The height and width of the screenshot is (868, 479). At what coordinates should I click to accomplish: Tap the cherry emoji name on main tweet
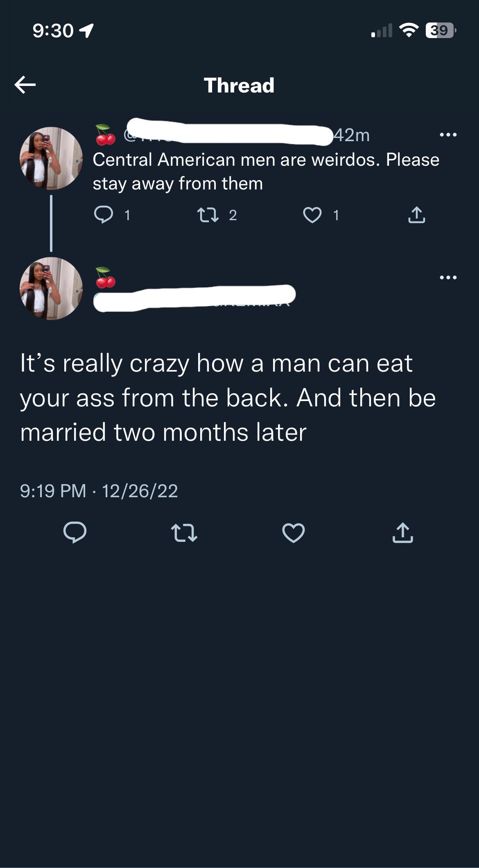point(106,277)
